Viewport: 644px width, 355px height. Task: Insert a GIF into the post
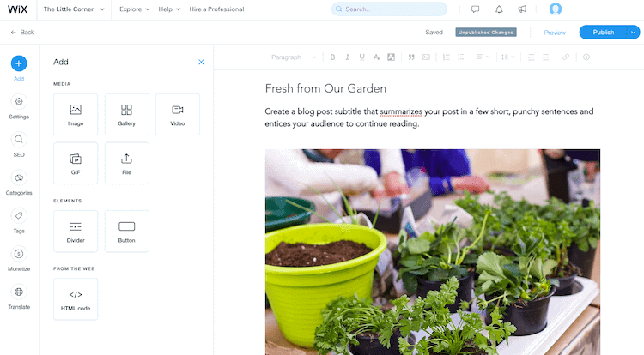click(76, 163)
